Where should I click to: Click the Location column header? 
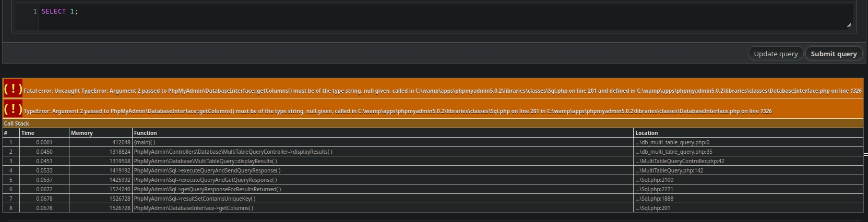[646, 133]
